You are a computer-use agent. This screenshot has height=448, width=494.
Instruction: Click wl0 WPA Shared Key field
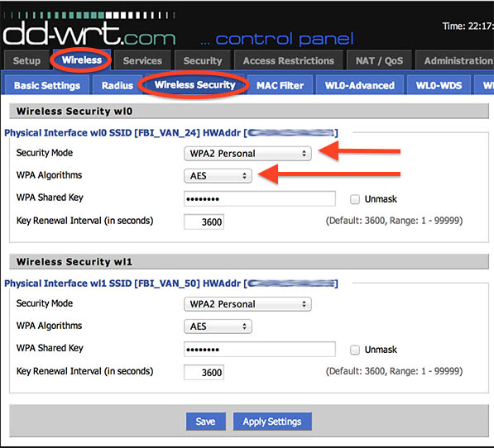(260, 198)
